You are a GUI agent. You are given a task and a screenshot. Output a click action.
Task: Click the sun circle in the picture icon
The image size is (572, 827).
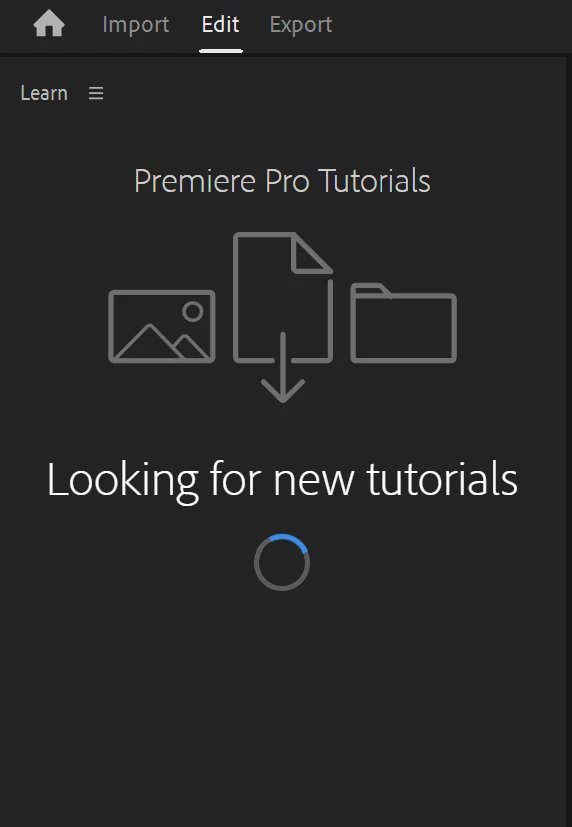pyautogui.click(x=192, y=311)
